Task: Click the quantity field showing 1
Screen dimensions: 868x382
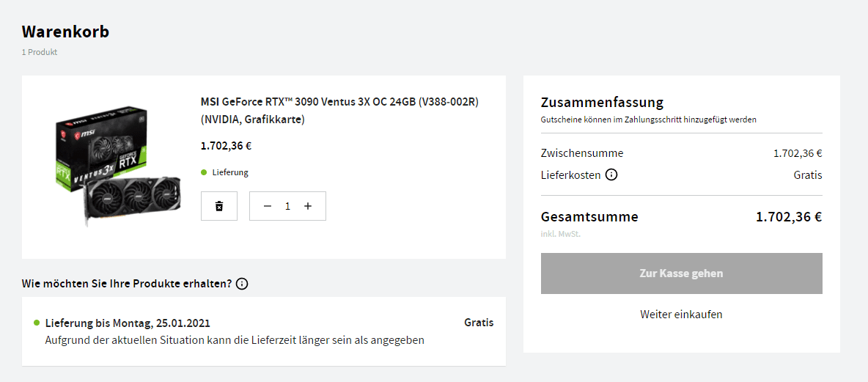Action: [287, 206]
